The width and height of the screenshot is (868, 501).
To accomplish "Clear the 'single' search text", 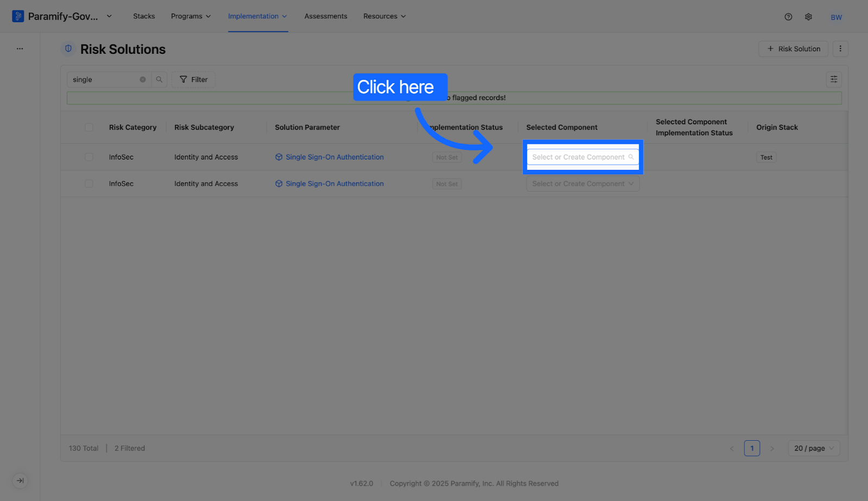I will pyautogui.click(x=143, y=79).
